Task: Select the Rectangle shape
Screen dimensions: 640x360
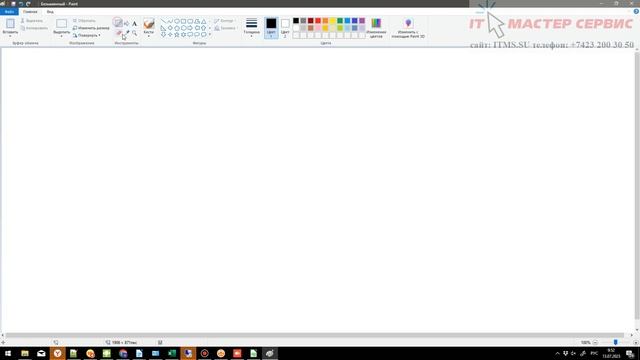Action: point(183,21)
